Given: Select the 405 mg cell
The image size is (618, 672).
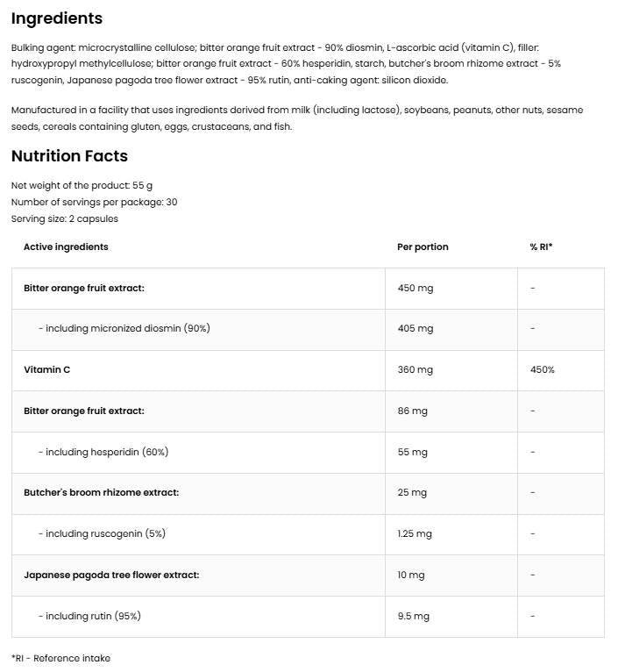Looking at the screenshot, I should click(415, 328).
